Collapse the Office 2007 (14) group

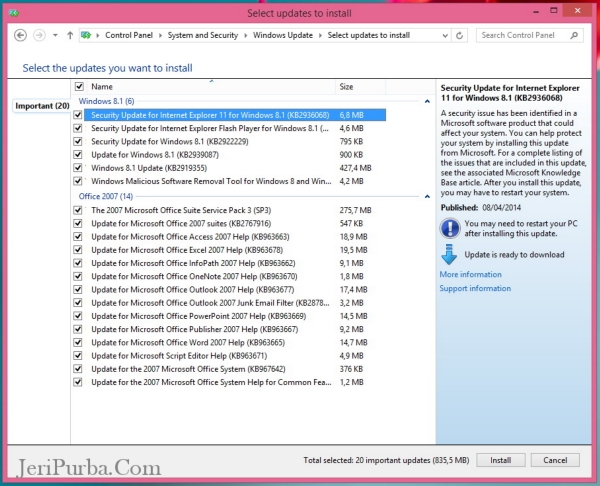[x=427, y=197]
